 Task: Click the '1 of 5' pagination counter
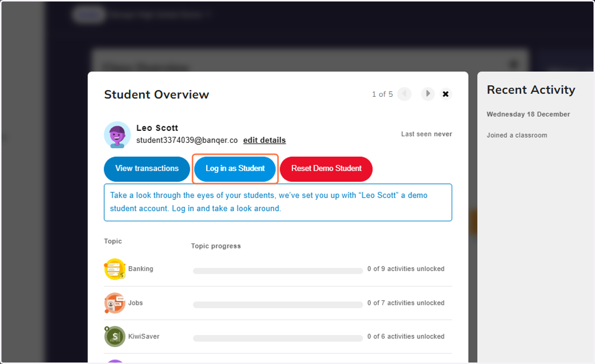382,94
